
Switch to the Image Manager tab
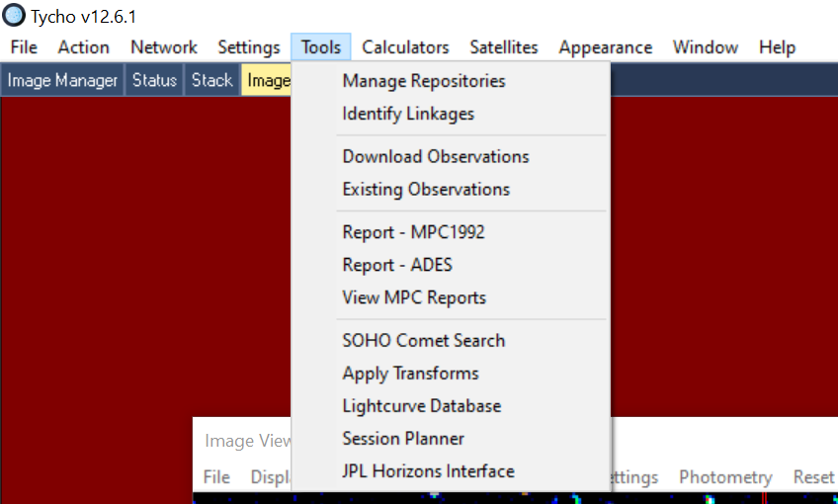coord(63,81)
